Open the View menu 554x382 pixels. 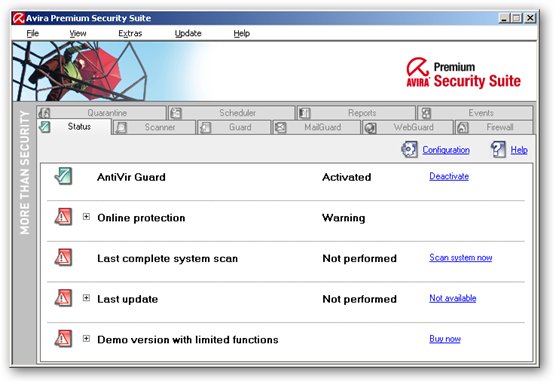click(78, 34)
